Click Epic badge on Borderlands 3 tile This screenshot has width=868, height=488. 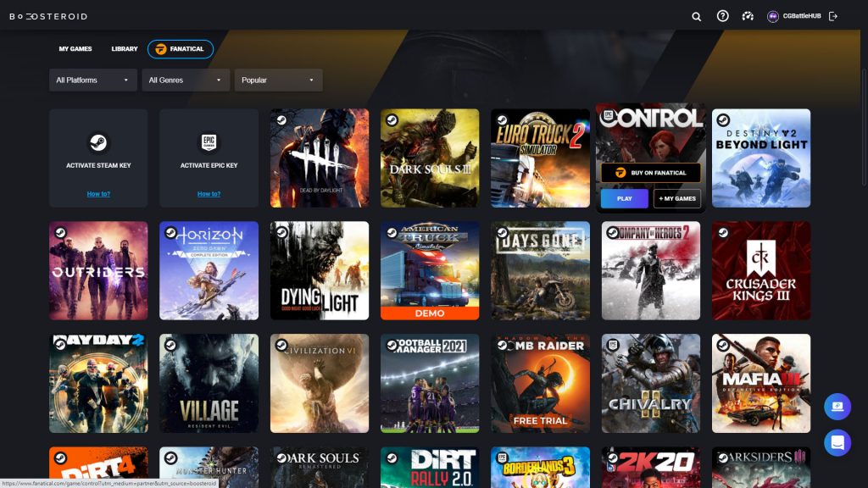tap(502, 457)
